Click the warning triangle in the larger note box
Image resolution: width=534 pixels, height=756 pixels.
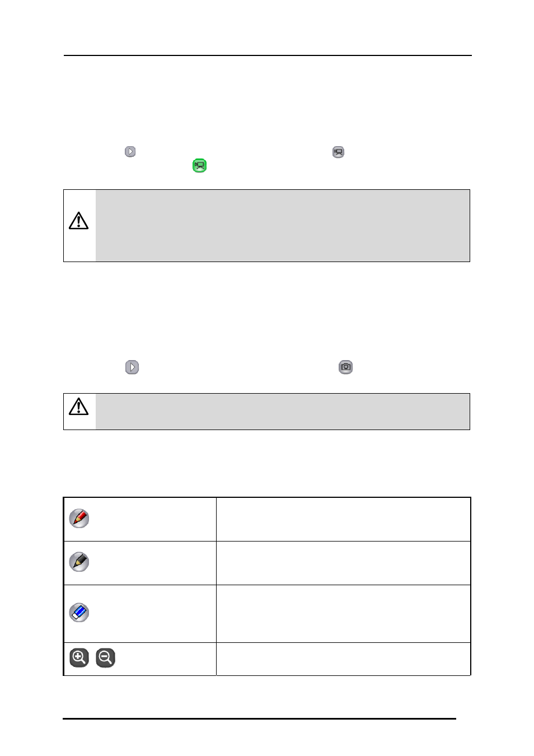[79, 221]
